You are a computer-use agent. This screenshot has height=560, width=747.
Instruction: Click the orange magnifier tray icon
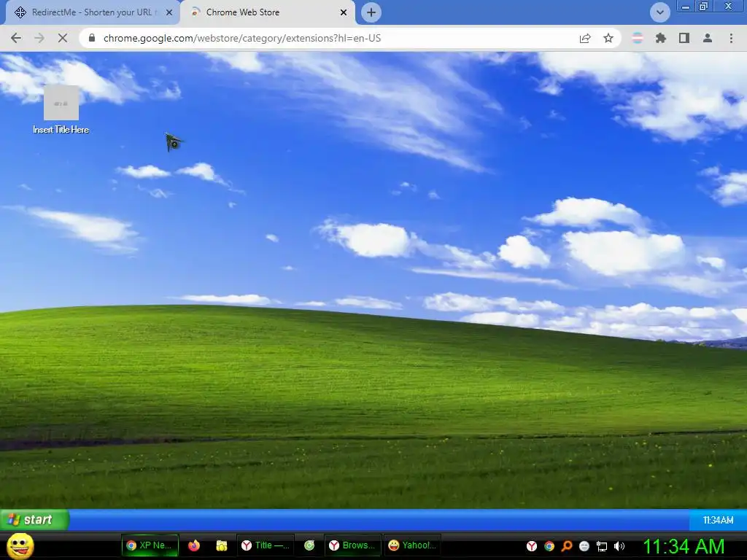point(566,546)
